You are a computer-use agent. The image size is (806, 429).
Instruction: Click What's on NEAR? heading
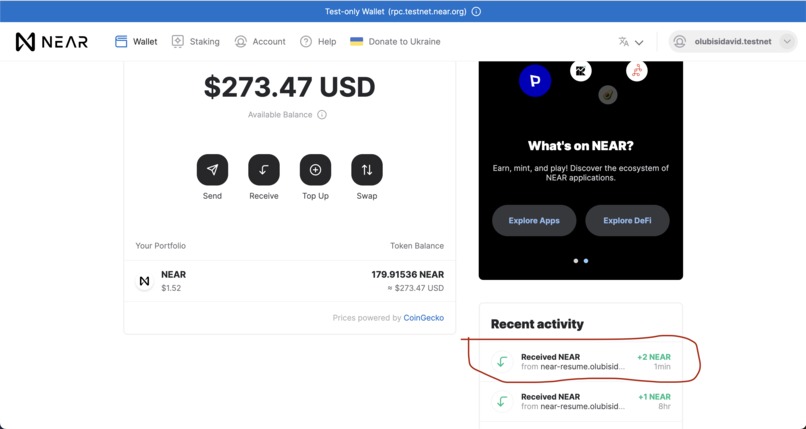pyautogui.click(x=581, y=146)
